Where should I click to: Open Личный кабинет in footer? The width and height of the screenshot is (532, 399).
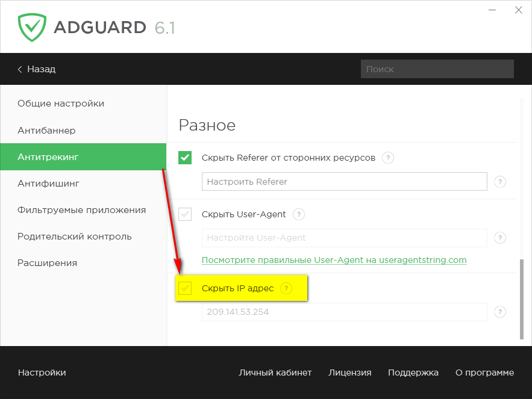(x=275, y=373)
